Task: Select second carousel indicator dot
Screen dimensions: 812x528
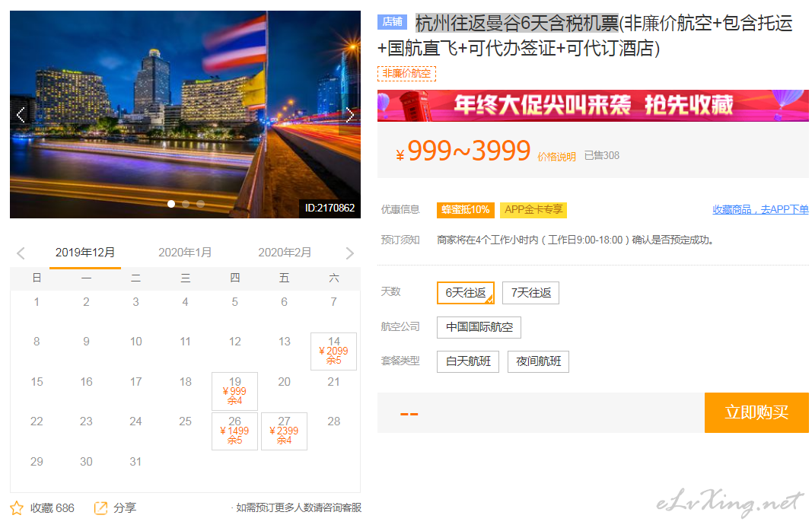Action: click(186, 204)
